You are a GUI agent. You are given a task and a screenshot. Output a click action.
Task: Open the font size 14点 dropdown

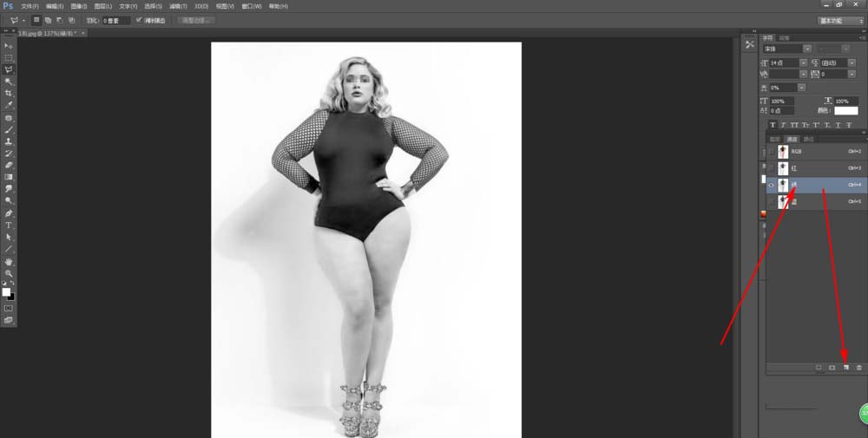(803, 63)
